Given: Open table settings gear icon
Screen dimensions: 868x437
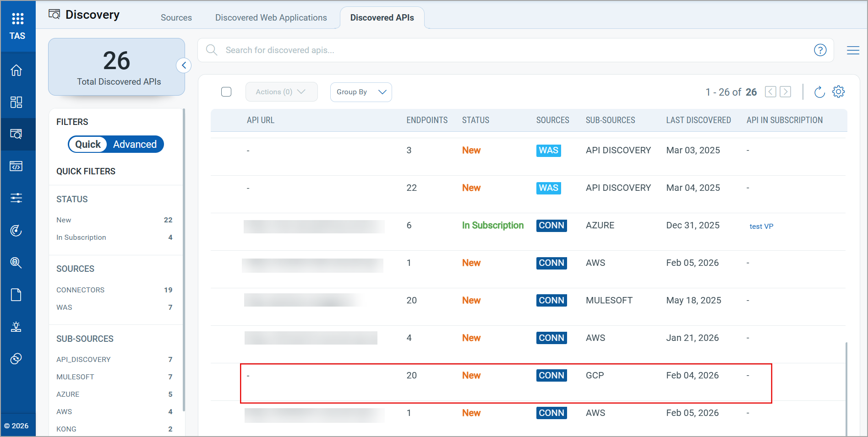Looking at the screenshot, I should [x=838, y=92].
